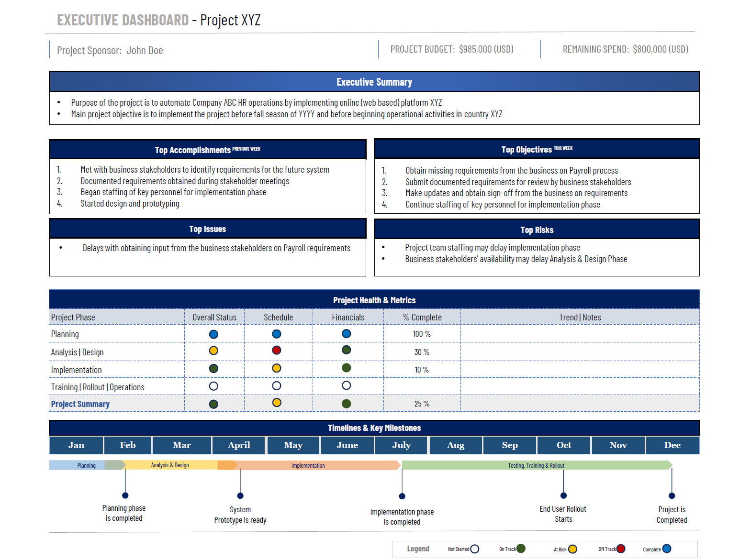Select the At Risk yellow legend circle
The width and height of the screenshot is (751, 560).
tap(572, 549)
